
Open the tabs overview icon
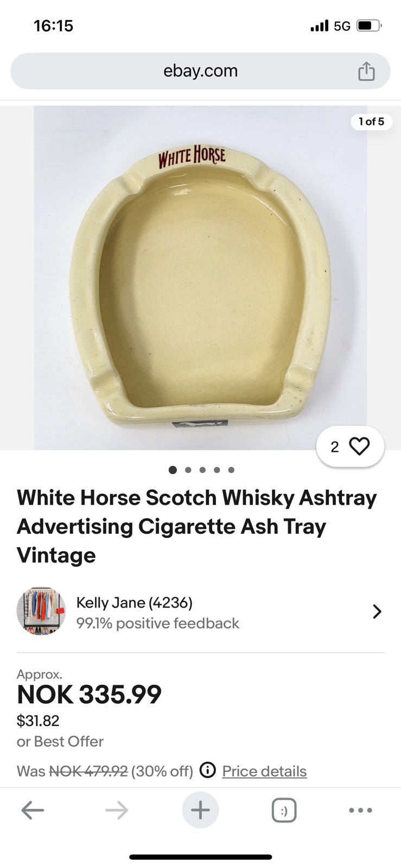click(284, 810)
